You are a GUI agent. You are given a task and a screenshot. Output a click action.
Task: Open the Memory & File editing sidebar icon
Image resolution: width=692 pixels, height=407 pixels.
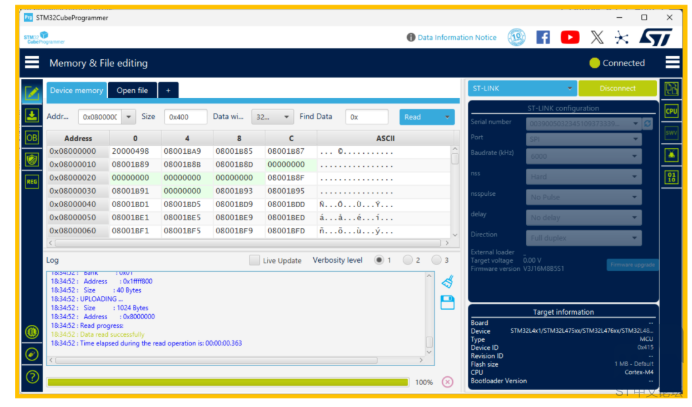(x=32, y=93)
